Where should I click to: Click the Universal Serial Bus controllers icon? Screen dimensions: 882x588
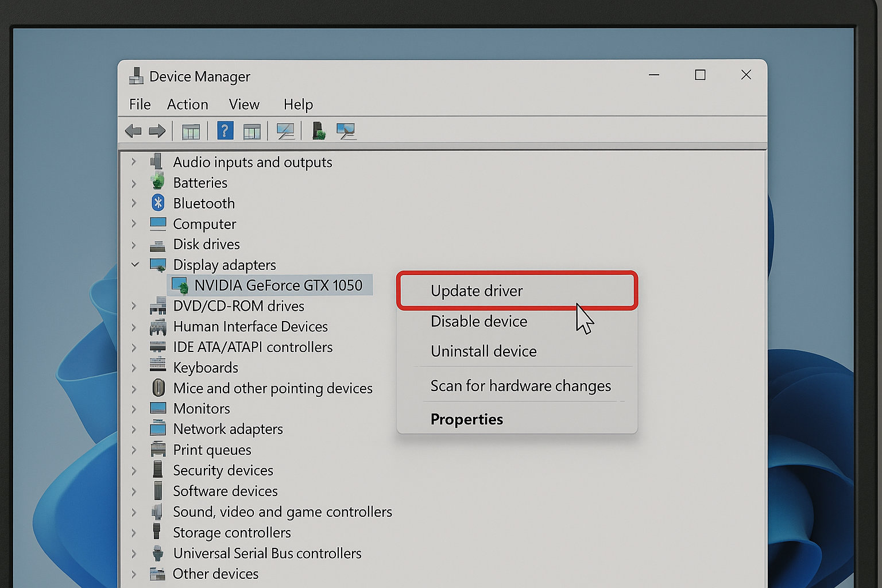tap(157, 553)
